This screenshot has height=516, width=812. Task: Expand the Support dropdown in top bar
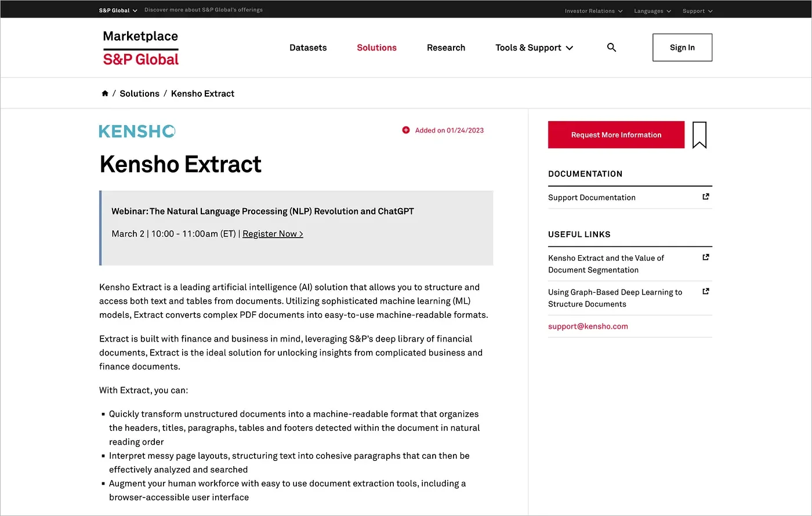tap(697, 11)
